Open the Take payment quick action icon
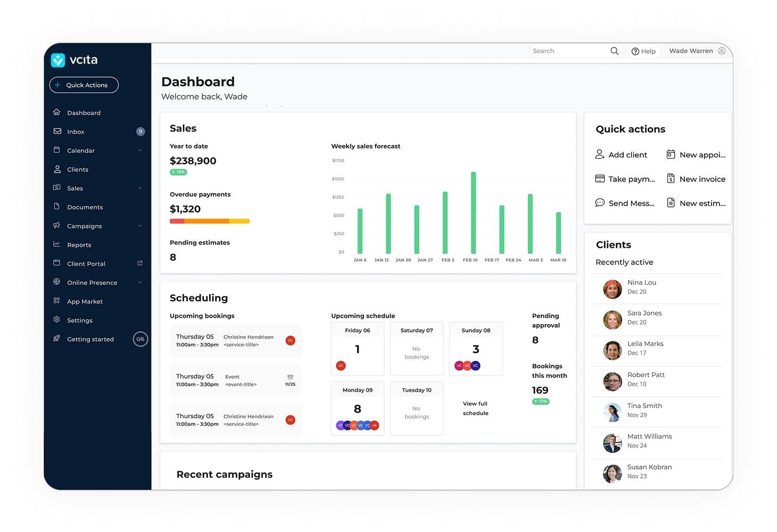The image size is (777, 532). point(600,179)
